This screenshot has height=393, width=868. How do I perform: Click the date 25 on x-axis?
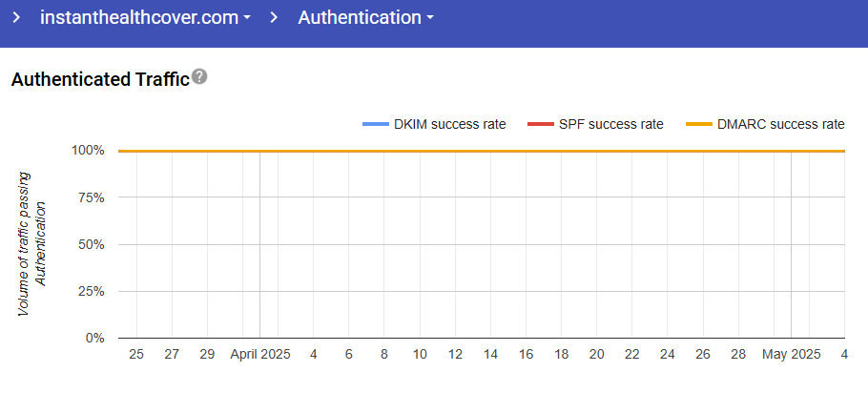(x=136, y=354)
